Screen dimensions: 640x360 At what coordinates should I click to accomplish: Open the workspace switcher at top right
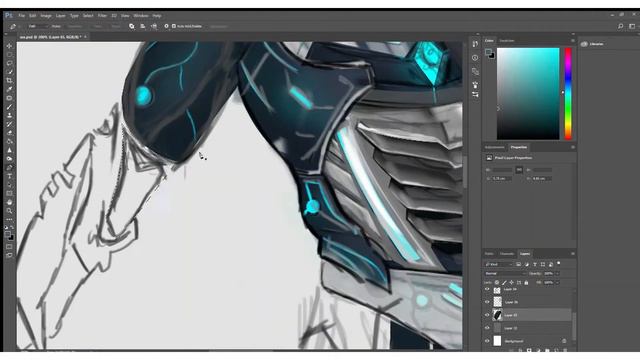pos(632,26)
